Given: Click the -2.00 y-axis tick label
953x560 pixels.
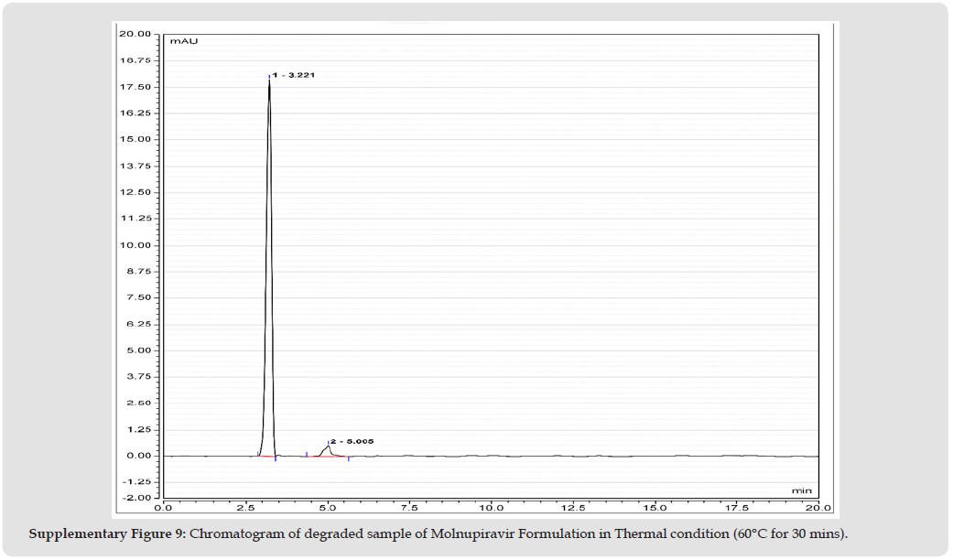Looking at the screenshot, I should click(136, 498).
